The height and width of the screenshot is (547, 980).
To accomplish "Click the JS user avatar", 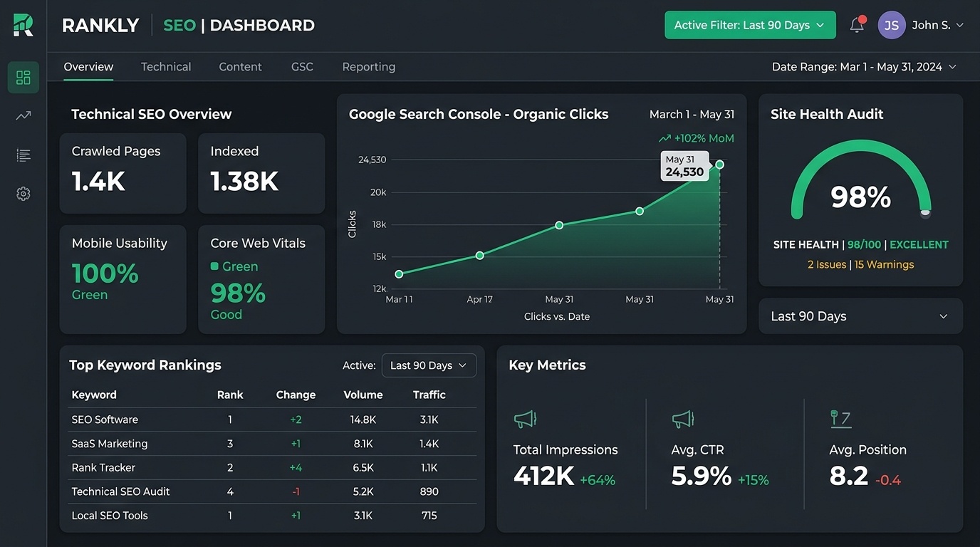I will 892,25.
